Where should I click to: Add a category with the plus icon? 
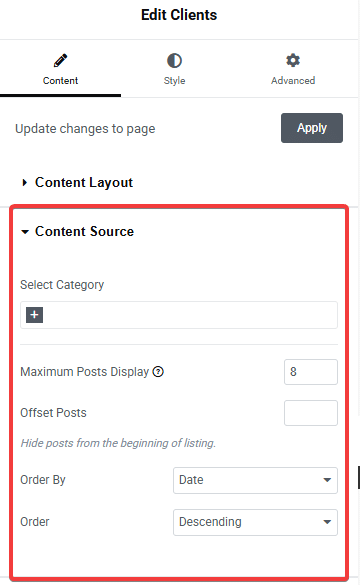point(34,315)
